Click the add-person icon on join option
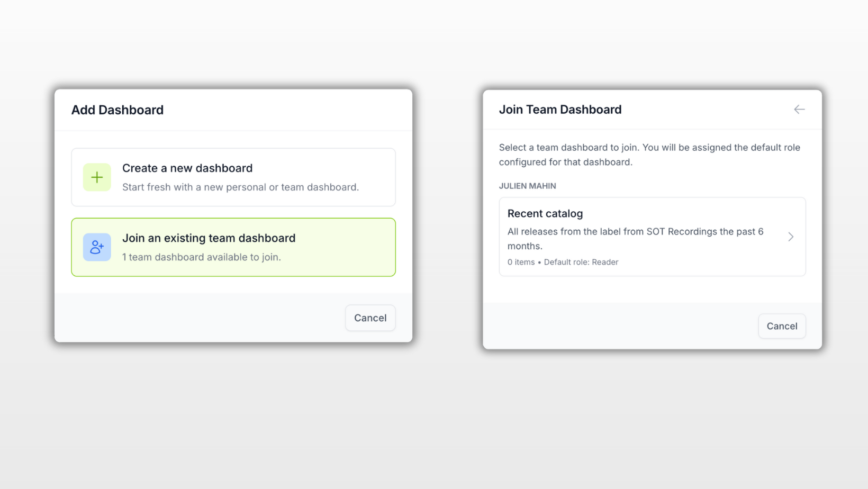 97,247
